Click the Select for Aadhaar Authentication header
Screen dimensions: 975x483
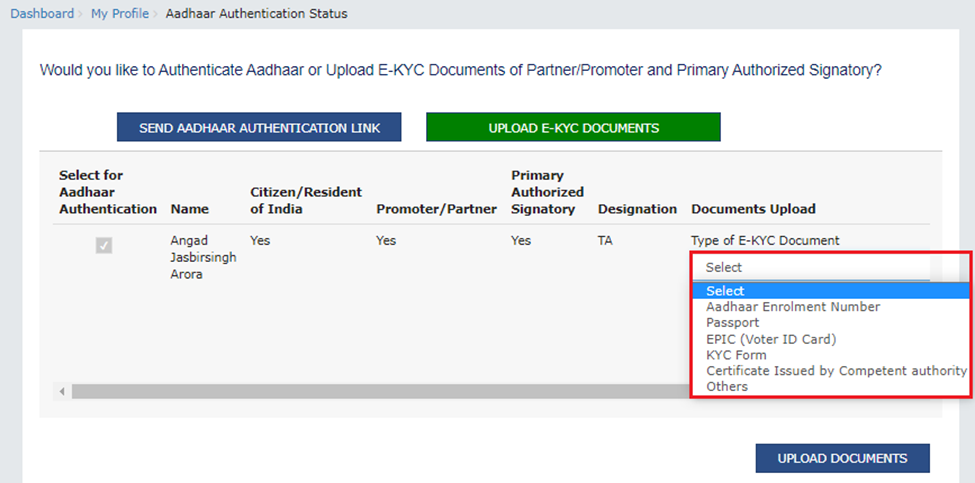108,192
